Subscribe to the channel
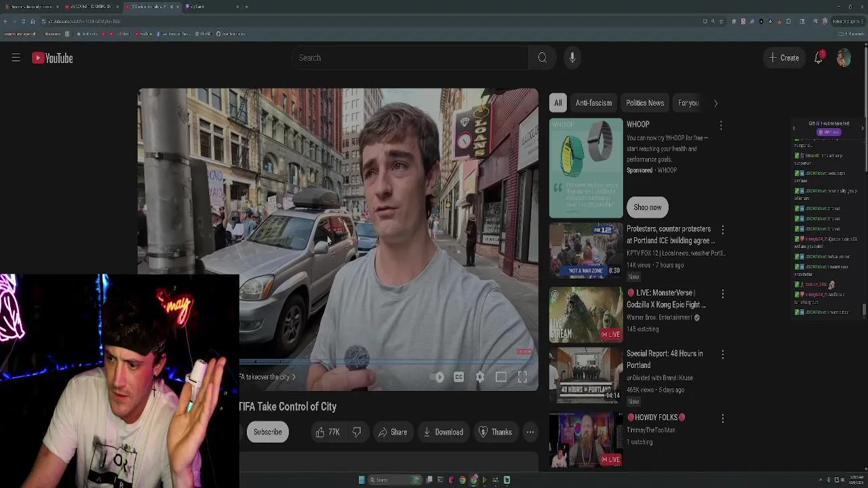868x488 pixels. (x=268, y=432)
